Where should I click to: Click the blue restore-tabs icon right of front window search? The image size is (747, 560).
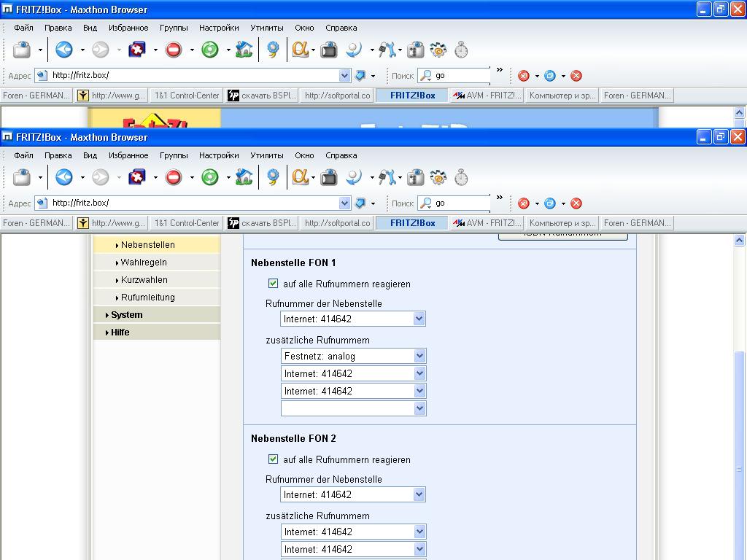tap(550, 203)
